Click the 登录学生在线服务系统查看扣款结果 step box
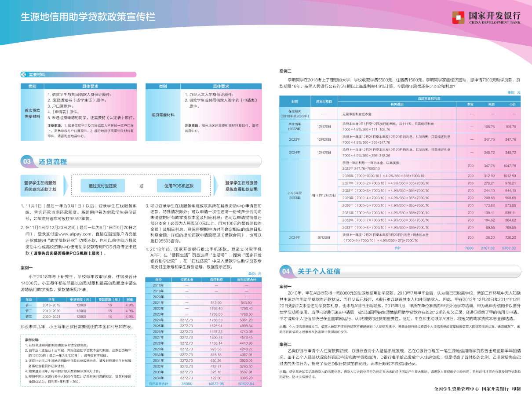 pos(241,186)
